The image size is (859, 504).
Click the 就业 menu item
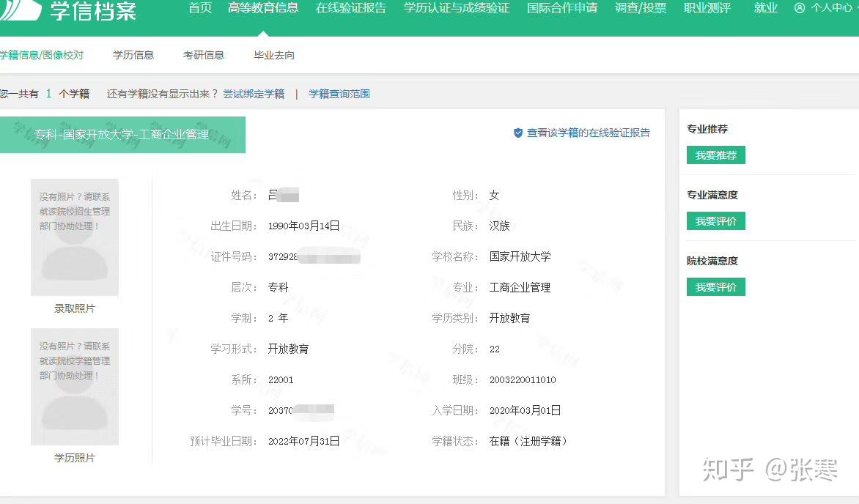point(765,7)
